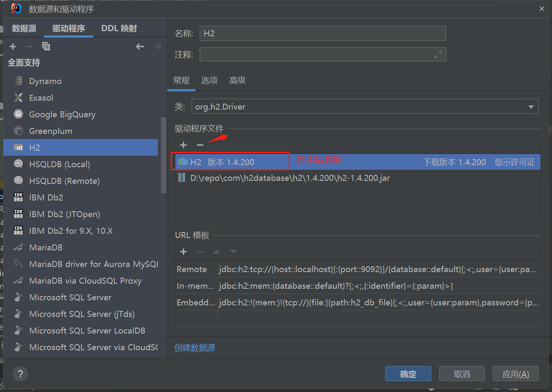Click the add driver plus icon in left panel
The width and height of the screenshot is (552, 392).
pos(13,46)
